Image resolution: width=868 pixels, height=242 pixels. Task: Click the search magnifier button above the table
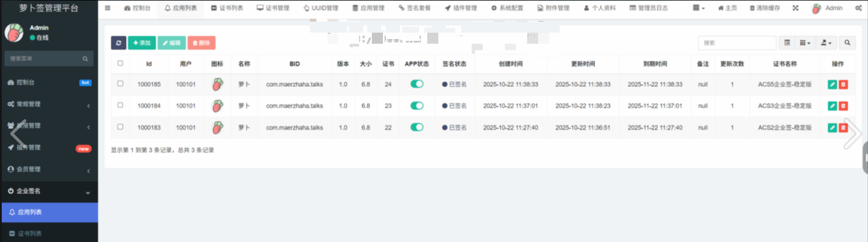[848, 43]
